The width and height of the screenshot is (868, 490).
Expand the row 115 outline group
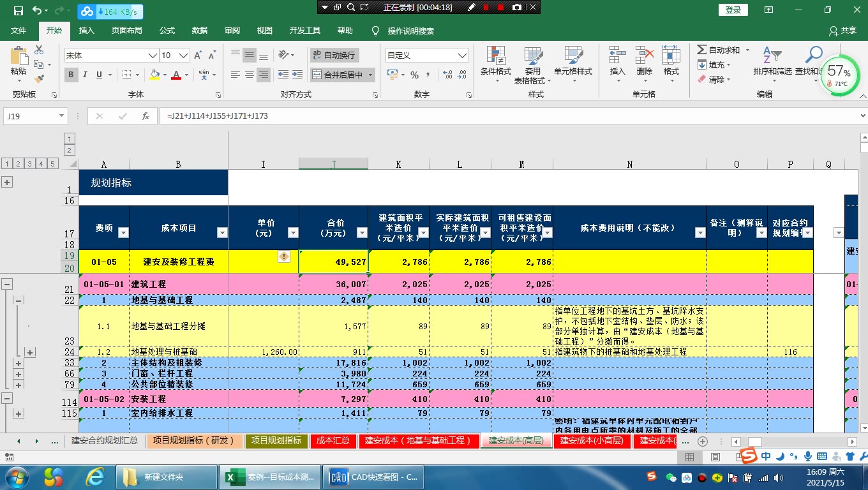(x=19, y=414)
